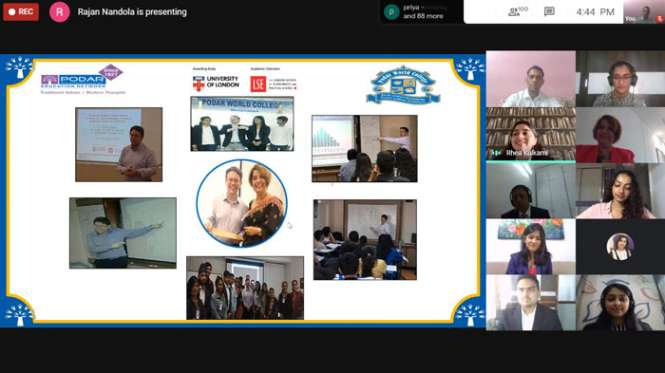Select tile of woman wearing headphones
Viewport: 665px width, 373px height.
(x=620, y=79)
